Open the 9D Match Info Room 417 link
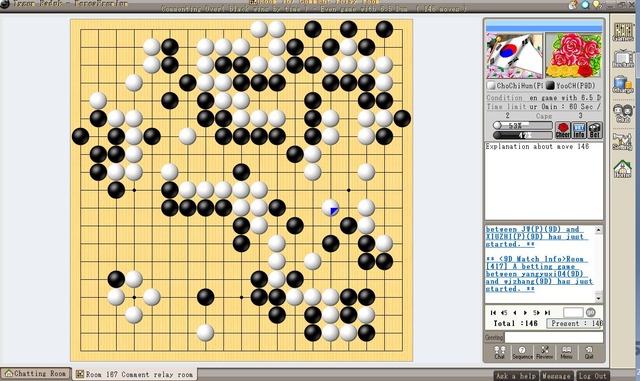This screenshot has height=381, width=640. 539,274
